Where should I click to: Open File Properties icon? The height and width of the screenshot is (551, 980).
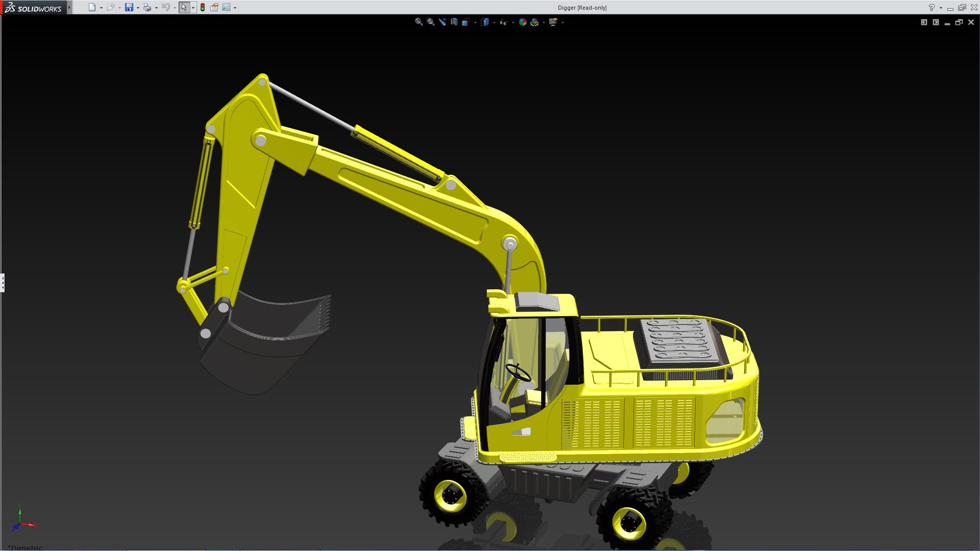(x=214, y=7)
